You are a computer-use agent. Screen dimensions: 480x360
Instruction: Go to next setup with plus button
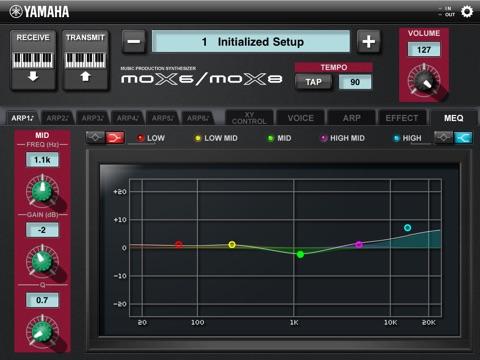pos(368,42)
